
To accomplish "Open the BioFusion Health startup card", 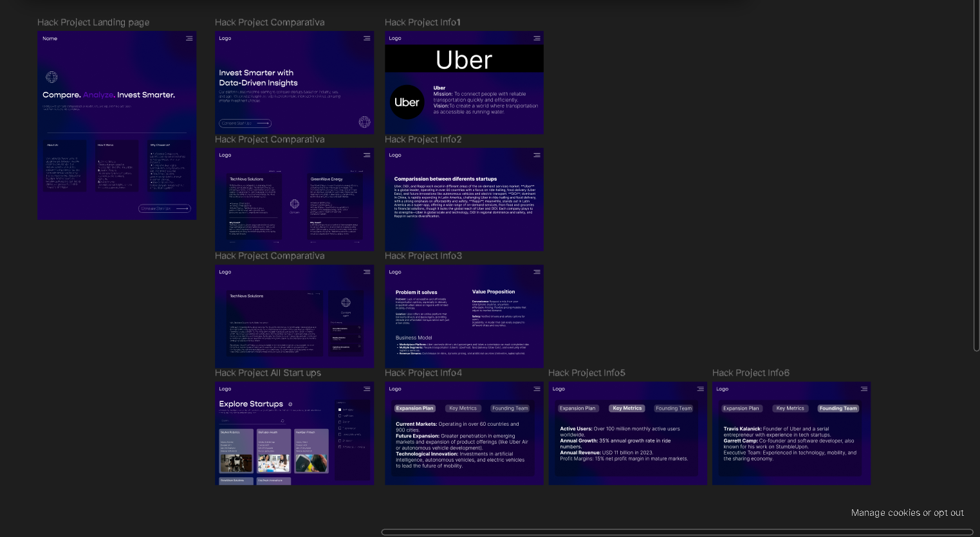I will coord(273,451).
